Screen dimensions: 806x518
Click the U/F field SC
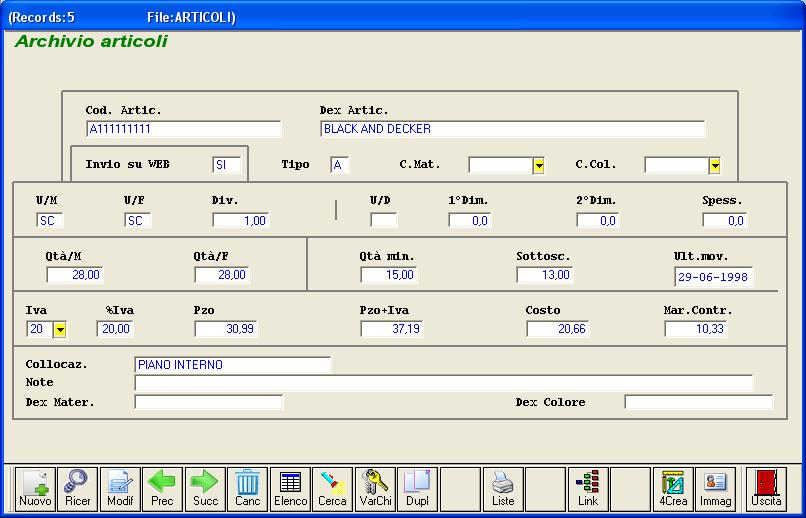(138, 220)
